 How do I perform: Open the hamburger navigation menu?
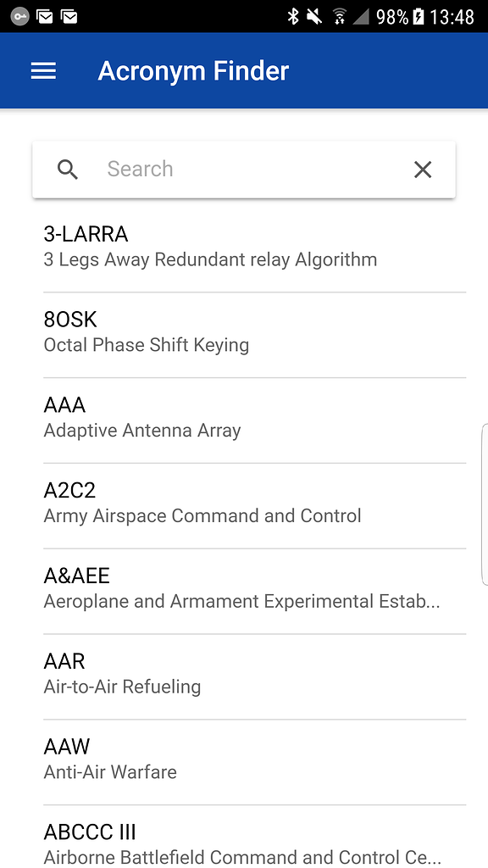click(43, 71)
